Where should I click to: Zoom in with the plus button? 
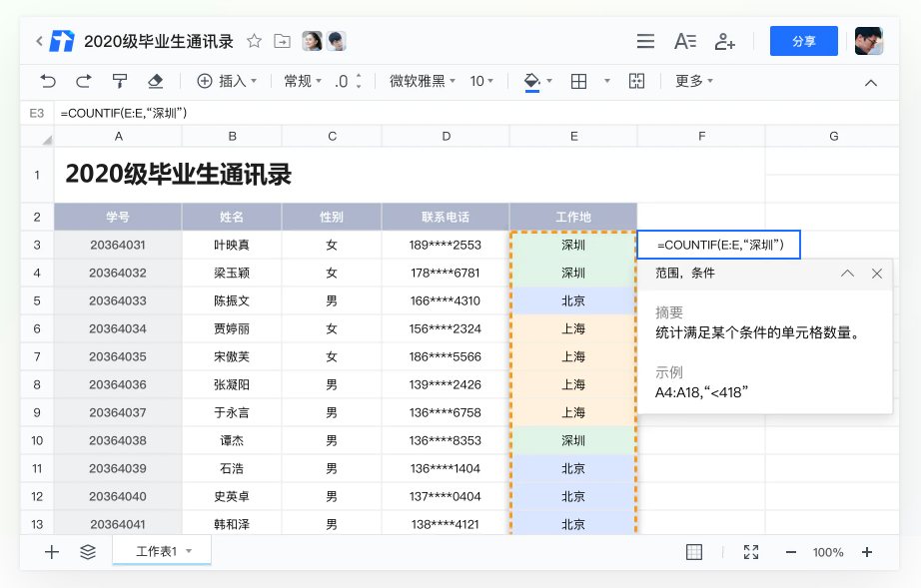click(x=867, y=552)
